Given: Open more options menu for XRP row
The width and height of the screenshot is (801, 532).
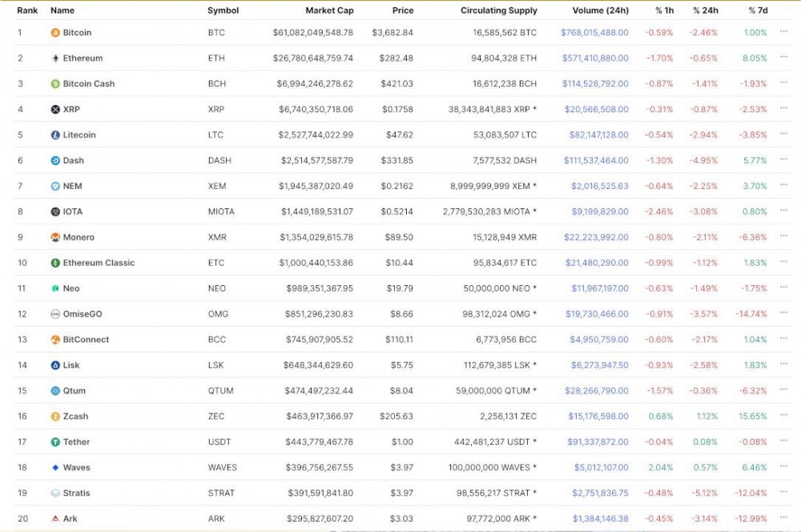Looking at the screenshot, I should 783,108.
